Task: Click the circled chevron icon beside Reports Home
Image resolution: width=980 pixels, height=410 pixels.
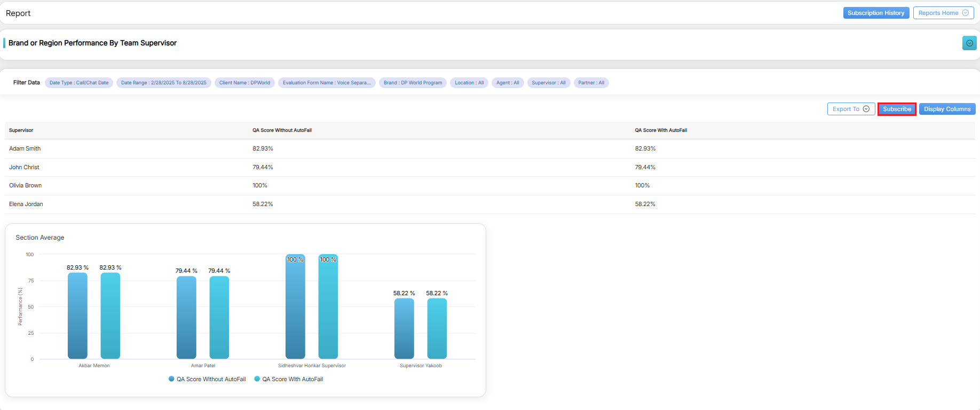Action: tap(965, 13)
